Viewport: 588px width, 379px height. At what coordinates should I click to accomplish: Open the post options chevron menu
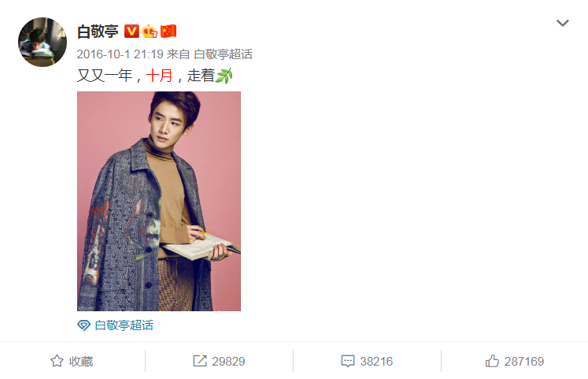(x=562, y=24)
